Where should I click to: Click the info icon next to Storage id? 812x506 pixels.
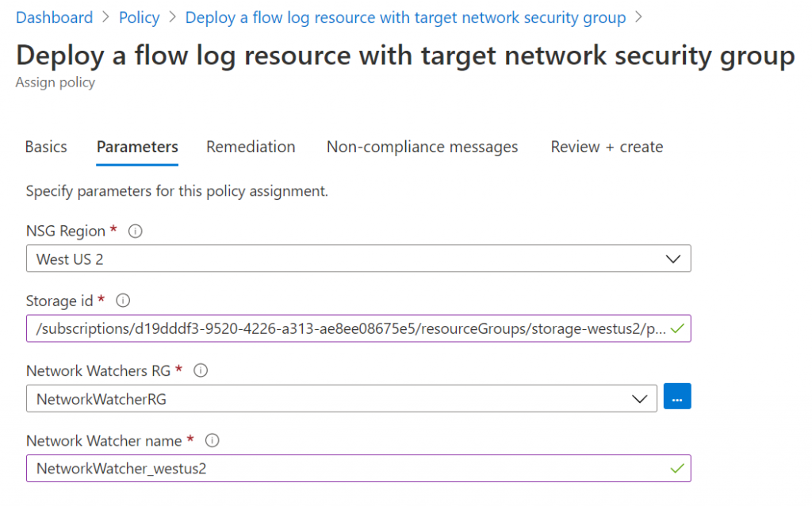click(x=123, y=301)
